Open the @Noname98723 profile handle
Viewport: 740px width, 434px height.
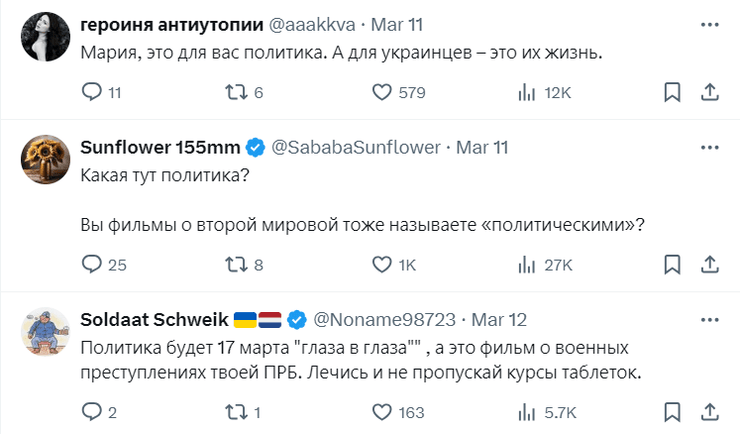[385, 320]
